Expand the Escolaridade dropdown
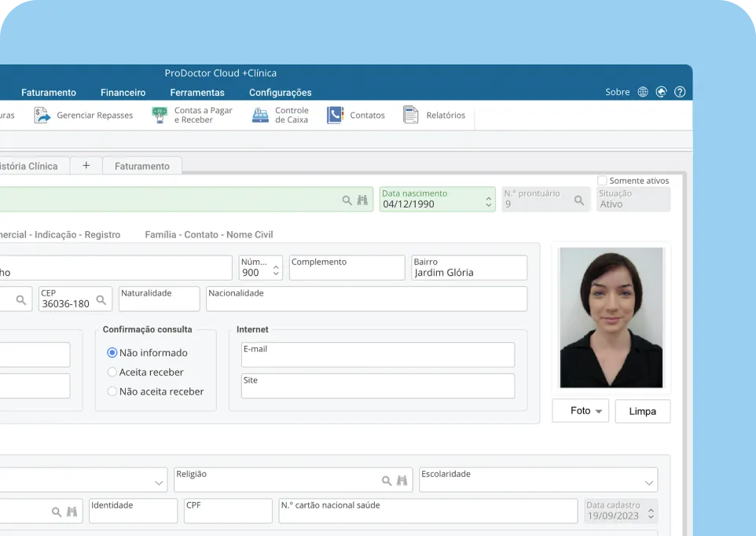756x536 pixels. 649,483
